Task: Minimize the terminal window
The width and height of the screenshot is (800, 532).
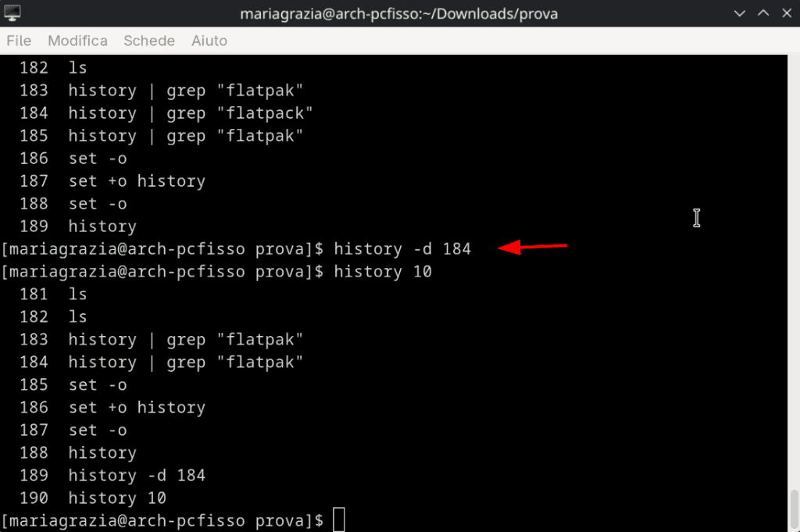Action: point(739,13)
